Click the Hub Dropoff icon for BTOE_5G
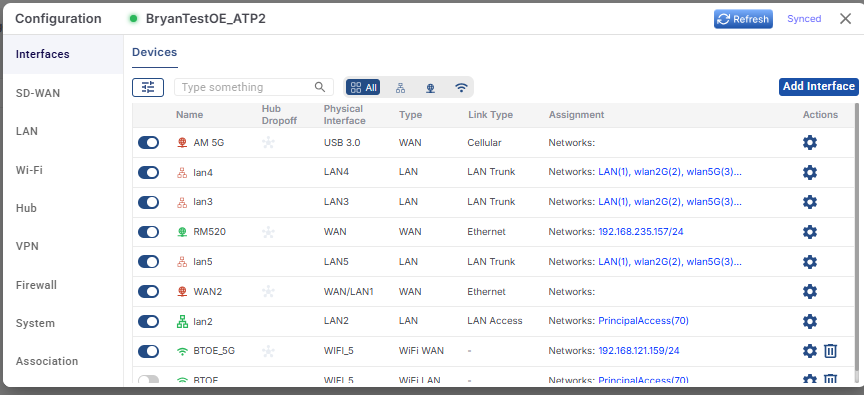 [x=268, y=351]
